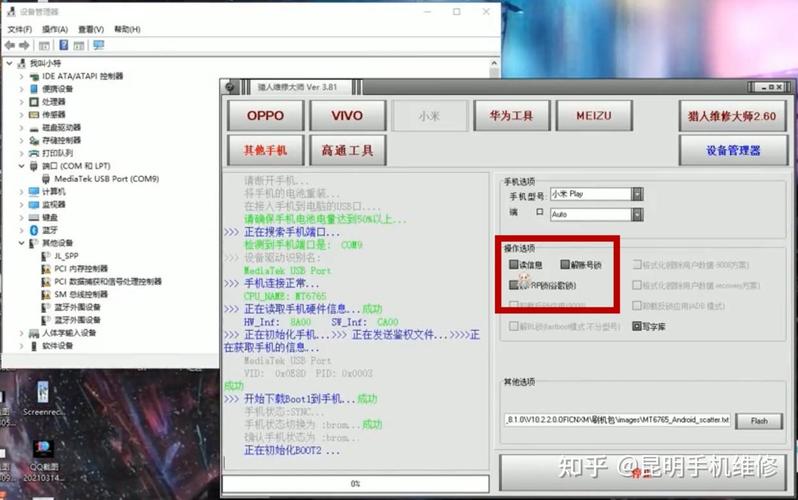Open the Screenrec desktop shortcut icon
This screenshot has height=500, width=798.
[42, 395]
